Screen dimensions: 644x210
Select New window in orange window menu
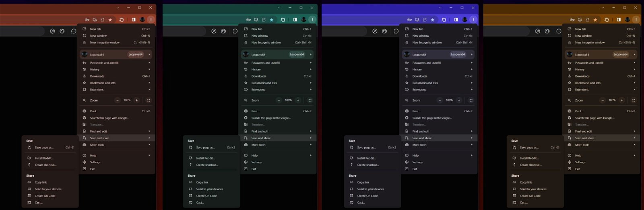601,36
